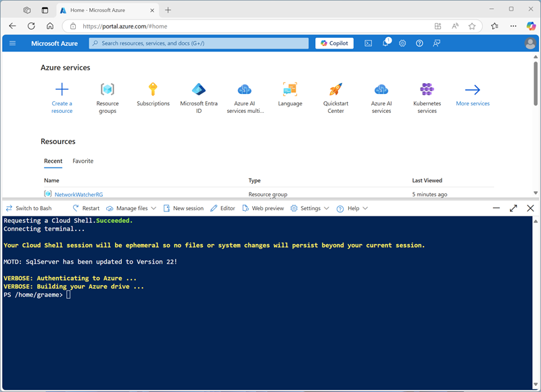Open the Azure portal hamburger menu
The height and width of the screenshot is (392, 541).
point(12,43)
